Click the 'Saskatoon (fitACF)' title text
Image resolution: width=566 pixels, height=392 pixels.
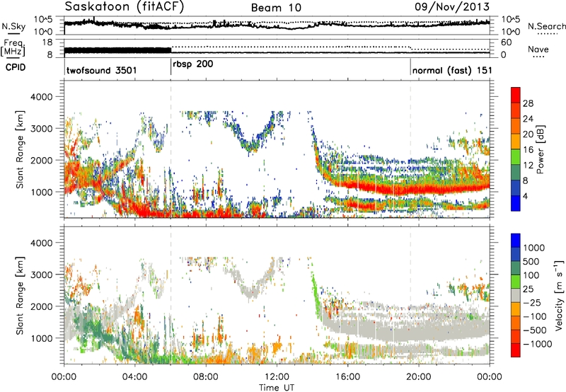click(124, 7)
